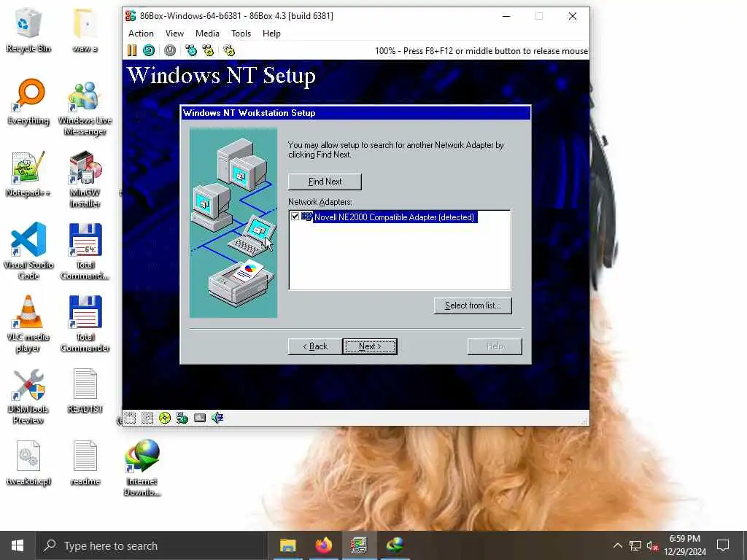Select Visual Studio Code shortcut
Viewport: 747px width, 560px height.
pyautogui.click(x=28, y=252)
